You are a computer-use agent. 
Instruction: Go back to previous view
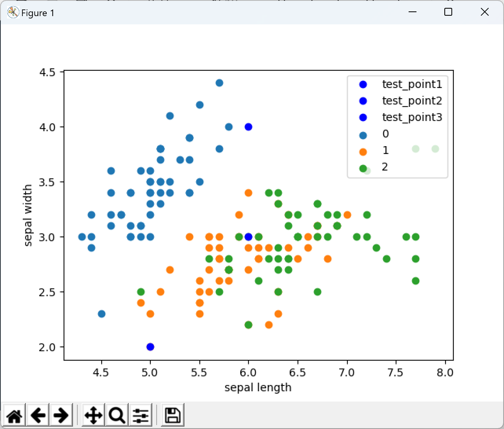pyautogui.click(x=38, y=414)
